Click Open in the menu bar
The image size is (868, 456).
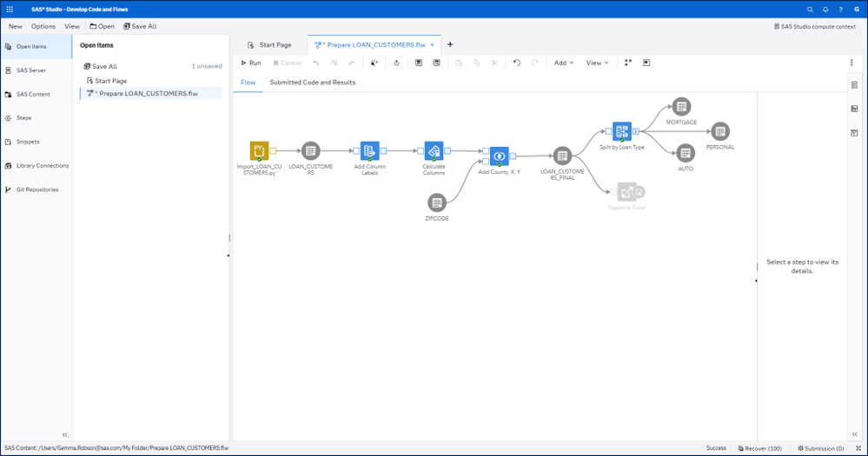coord(102,27)
